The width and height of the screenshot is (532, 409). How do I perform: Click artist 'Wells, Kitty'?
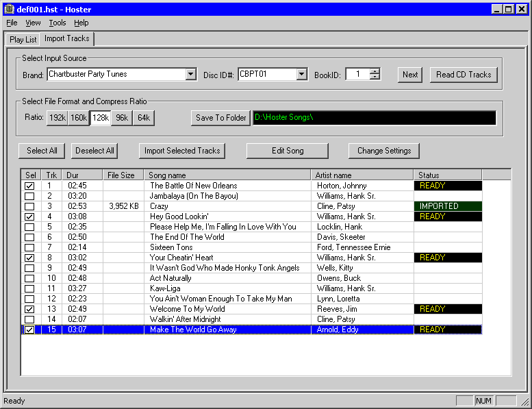point(335,268)
